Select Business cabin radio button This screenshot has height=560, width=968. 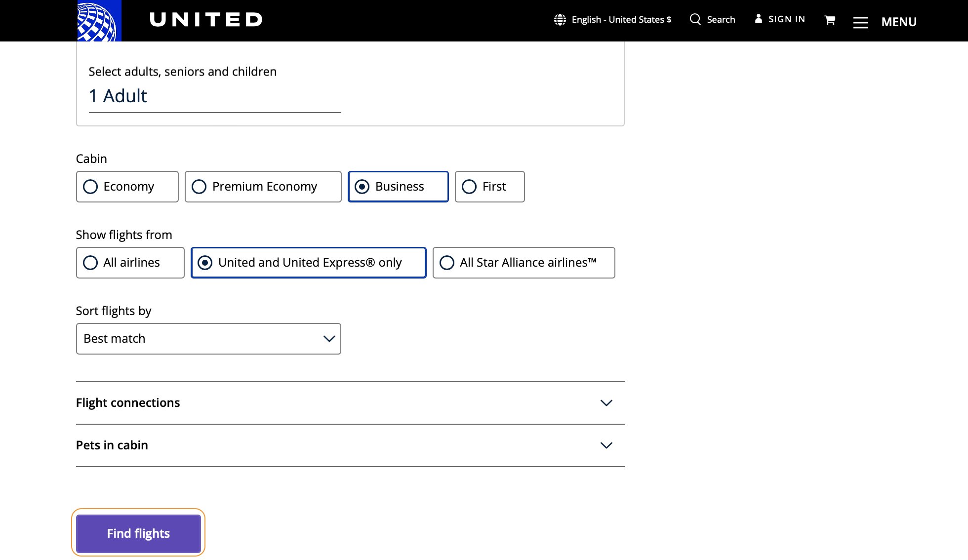362,187
